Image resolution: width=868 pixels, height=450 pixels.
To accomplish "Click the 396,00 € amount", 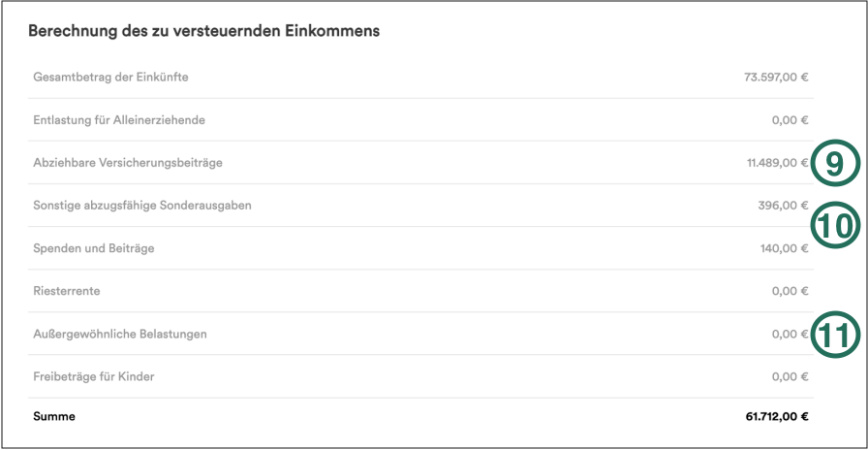I will tap(784, 206).
